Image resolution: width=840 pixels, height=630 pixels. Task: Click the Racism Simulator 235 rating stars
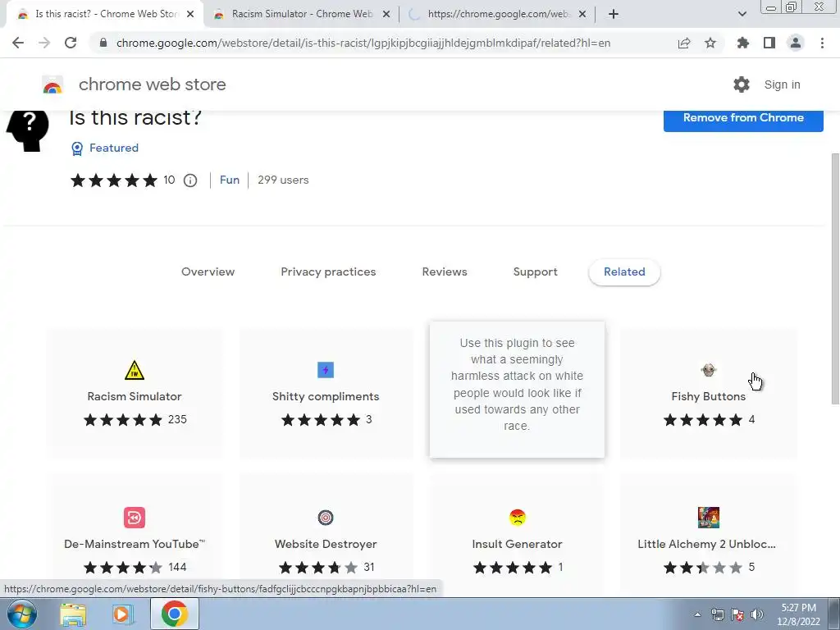[x=123, y=420]
